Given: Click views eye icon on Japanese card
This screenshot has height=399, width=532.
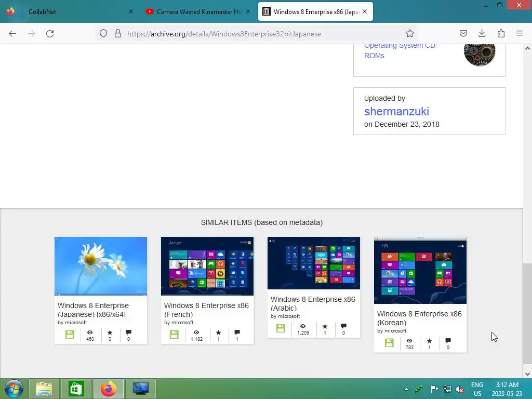Looking at the screenshot, I should [x=90, y=332].
